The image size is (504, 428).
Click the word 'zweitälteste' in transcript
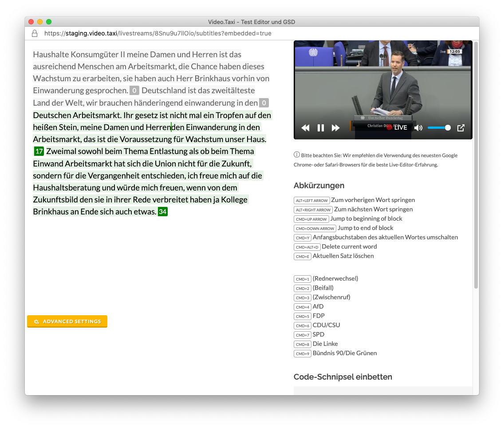[x=234, y=91]
